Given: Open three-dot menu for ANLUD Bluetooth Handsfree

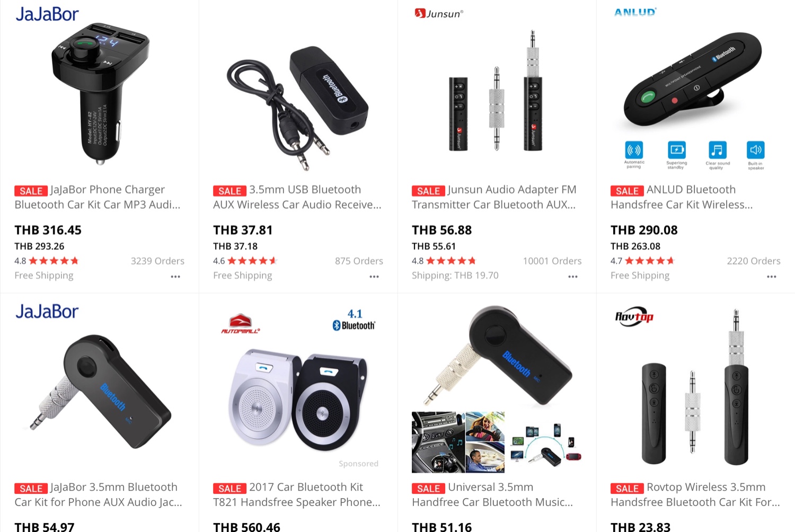Looking at the screenshot, I should click(x=772, y=277).
